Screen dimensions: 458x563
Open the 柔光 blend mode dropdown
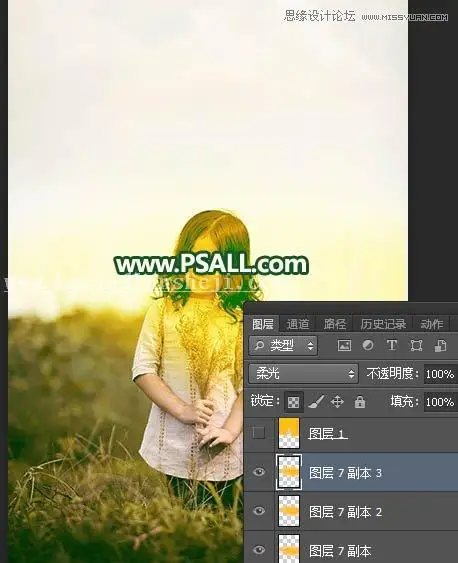click(304, 374)
